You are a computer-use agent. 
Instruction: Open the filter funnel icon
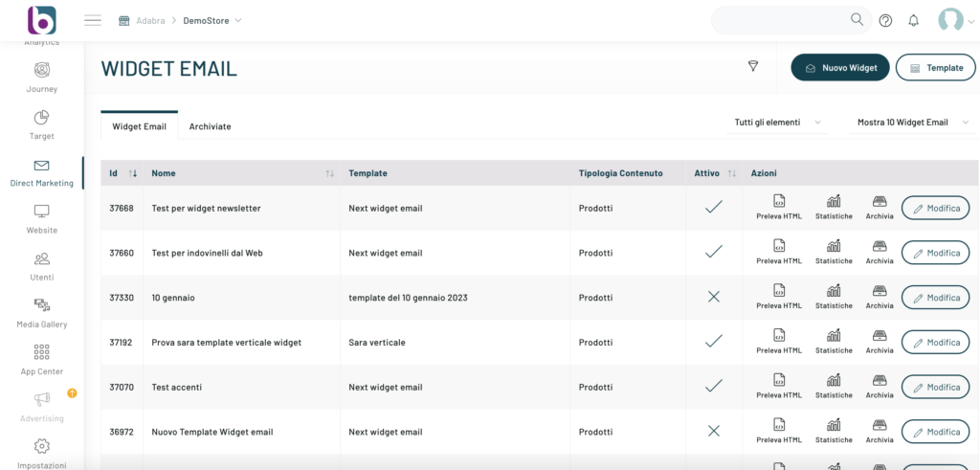[x=753, y=66]
